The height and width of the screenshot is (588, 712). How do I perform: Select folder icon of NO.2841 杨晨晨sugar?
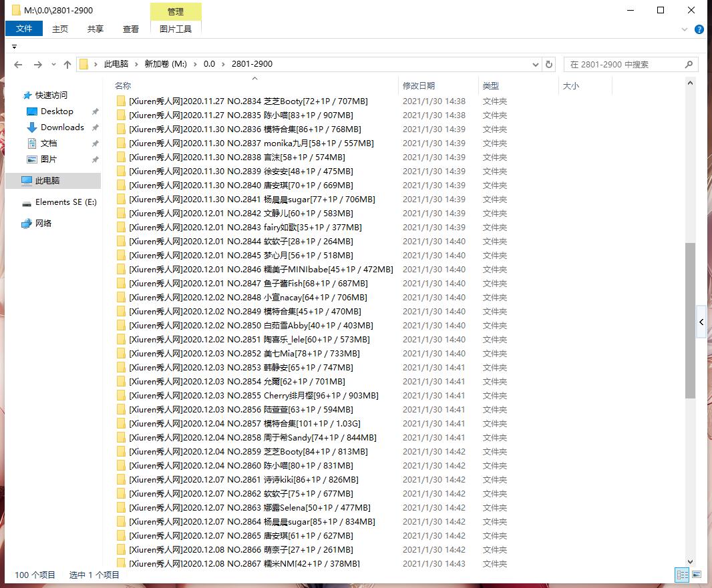[x=121, y=199]
